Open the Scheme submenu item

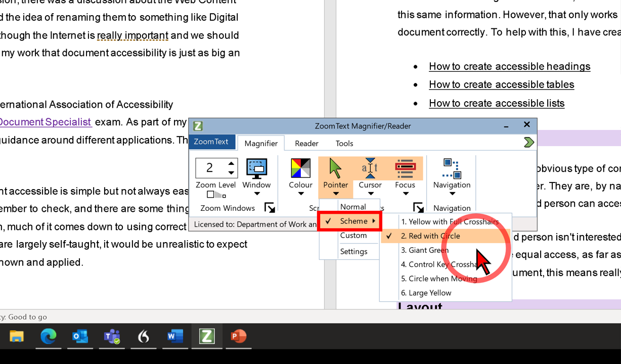pos(349,221)
